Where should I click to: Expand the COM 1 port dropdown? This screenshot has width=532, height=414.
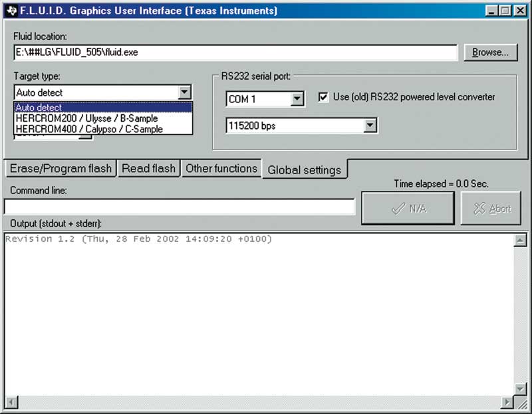[297, 98]
